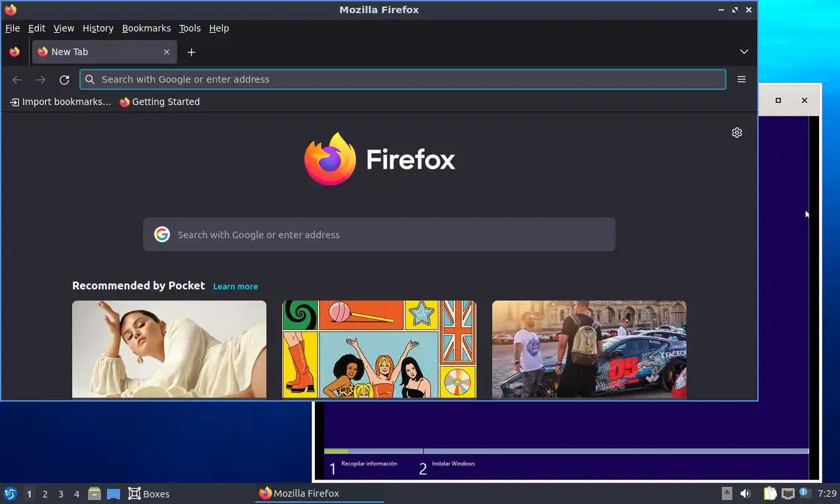This screenshot has width=840, height=504.
Task: Close the New Tab tab
Action: point(167,52)
